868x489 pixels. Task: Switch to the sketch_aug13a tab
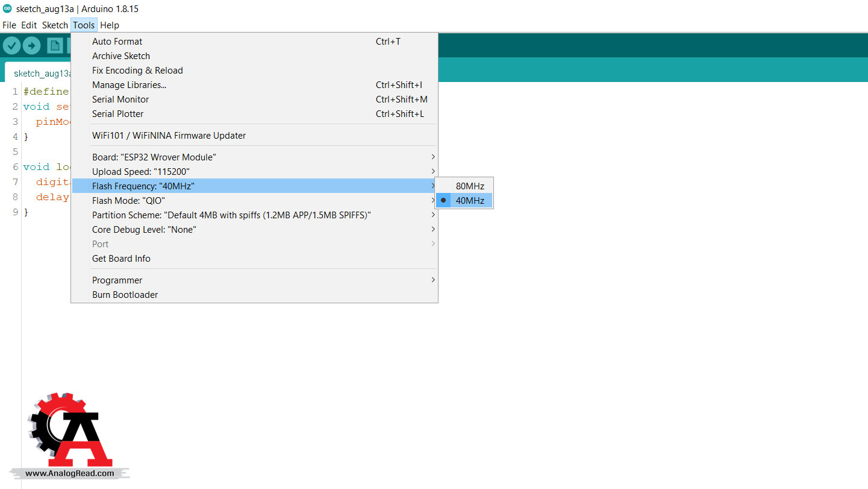39,73
